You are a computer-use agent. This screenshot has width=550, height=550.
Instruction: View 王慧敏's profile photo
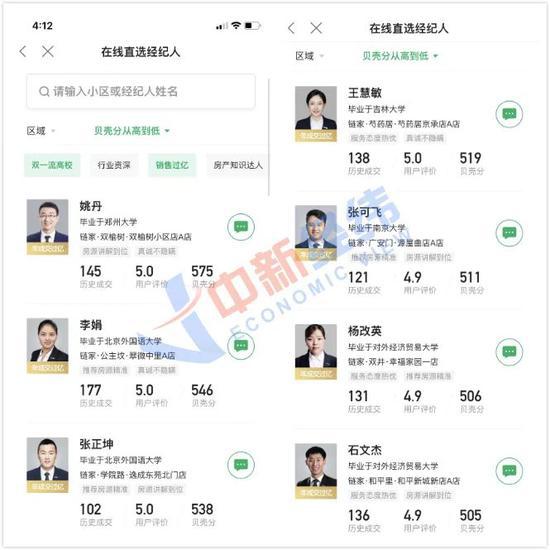point(316,114)
